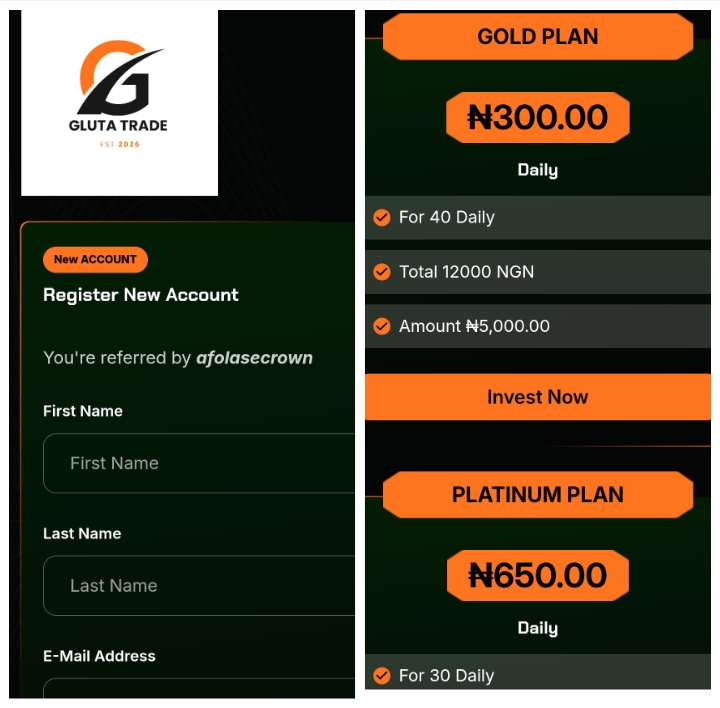
Task: Select the For 40 Daily row
Action: point(538,217)
